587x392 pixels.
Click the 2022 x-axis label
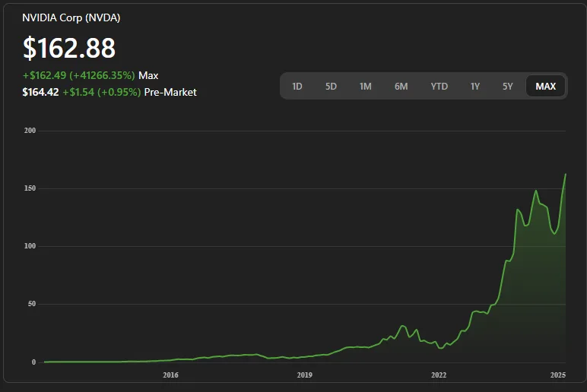pyautogui.click(x=439, y=375)
